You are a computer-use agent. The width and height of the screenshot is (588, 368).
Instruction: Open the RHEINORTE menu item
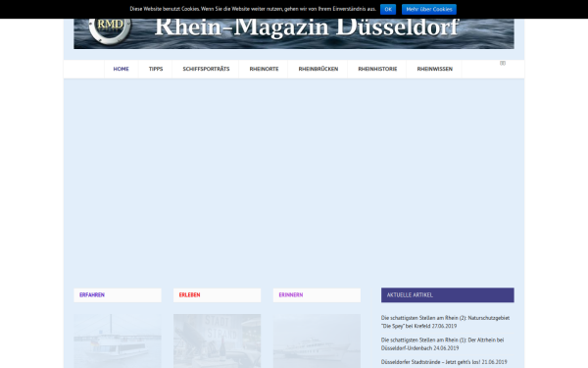coord(264,69)
